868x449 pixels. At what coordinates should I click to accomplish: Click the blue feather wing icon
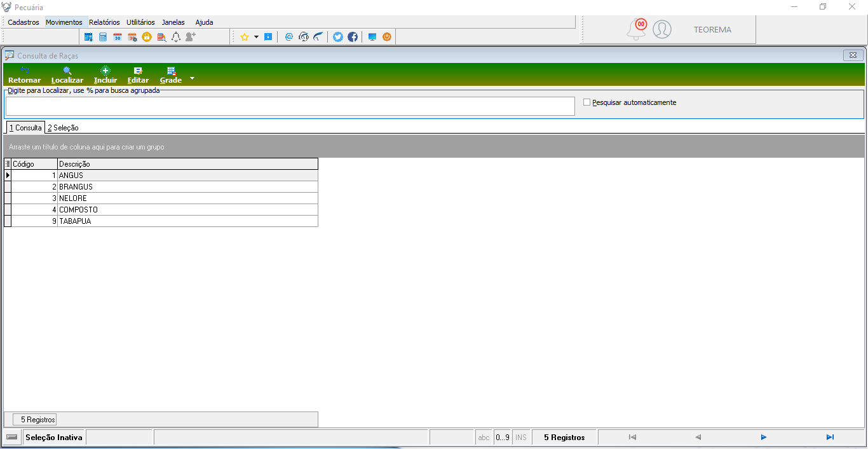point(318,37)
